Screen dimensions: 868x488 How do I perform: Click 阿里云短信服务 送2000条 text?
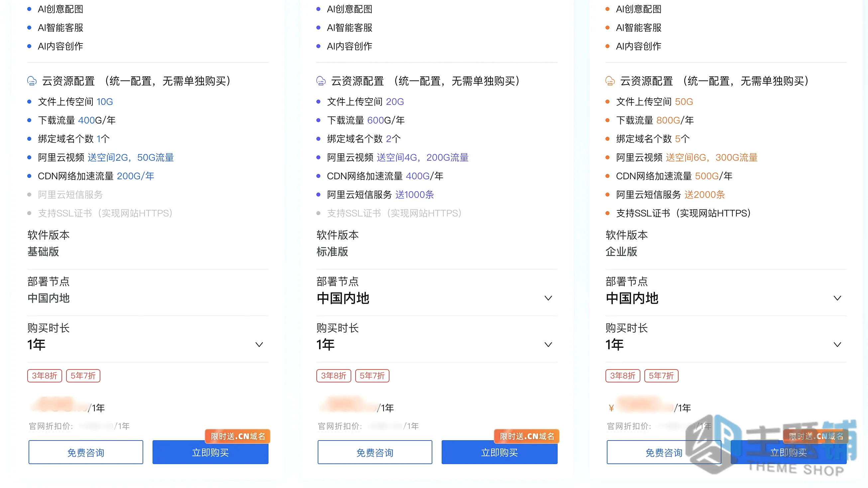click(x=671, y=195)
